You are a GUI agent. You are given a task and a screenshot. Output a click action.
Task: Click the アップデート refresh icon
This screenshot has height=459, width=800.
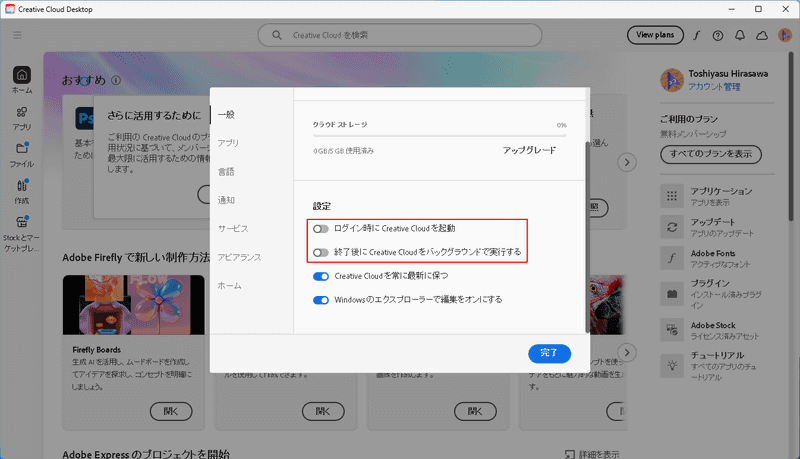672,227
